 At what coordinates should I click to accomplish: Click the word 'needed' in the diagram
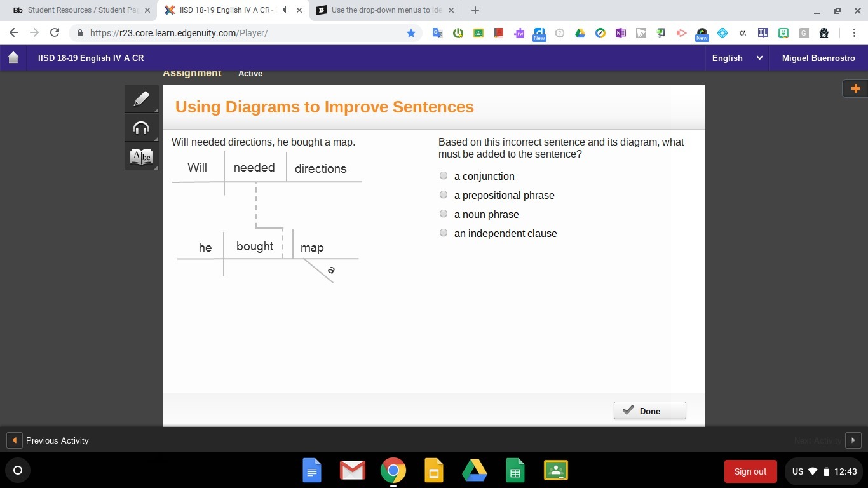pyautogui.click(x=254, y=168)
